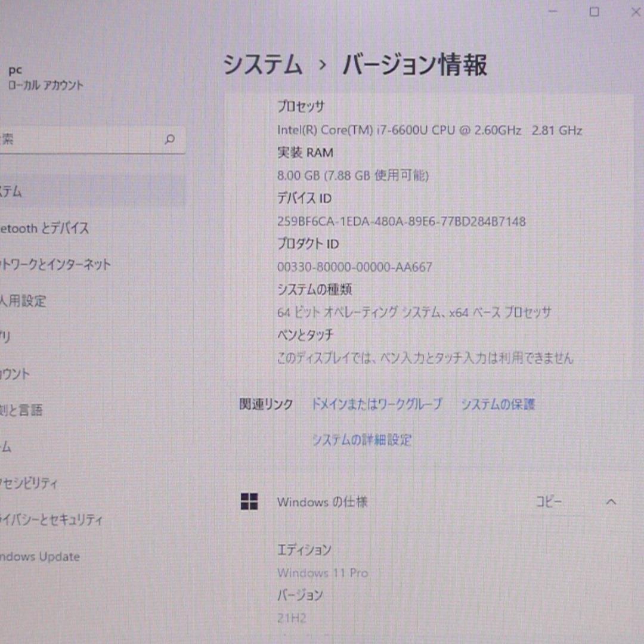Click edition value Windows 11 Pro
Viewport: 644px width, 644px height.
click(323, 572)
